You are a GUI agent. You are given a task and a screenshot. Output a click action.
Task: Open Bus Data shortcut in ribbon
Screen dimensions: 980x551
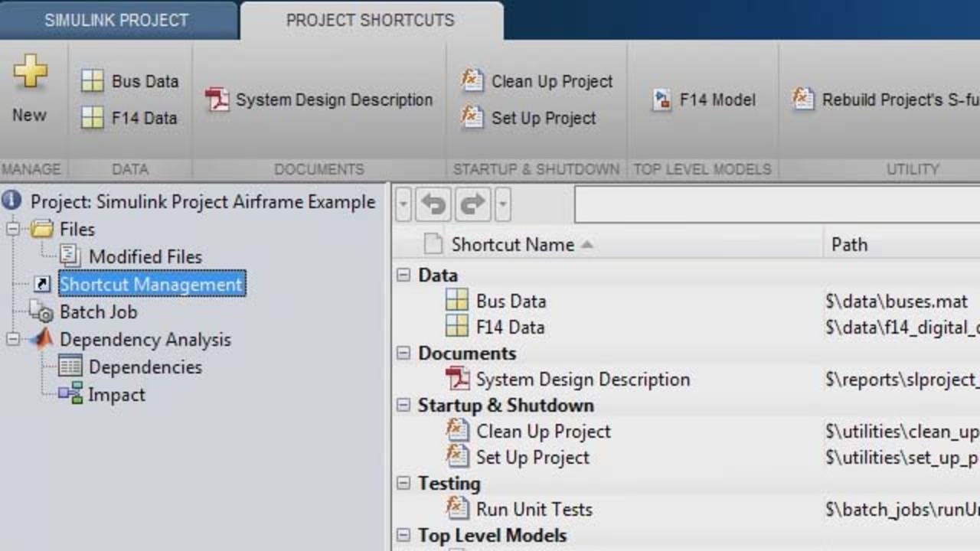pyautogui.click(x=130, y=81)
